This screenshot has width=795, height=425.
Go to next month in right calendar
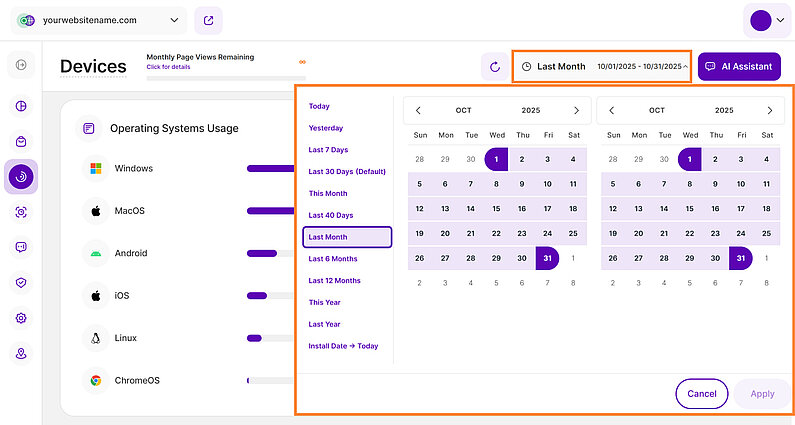[769, 110]
